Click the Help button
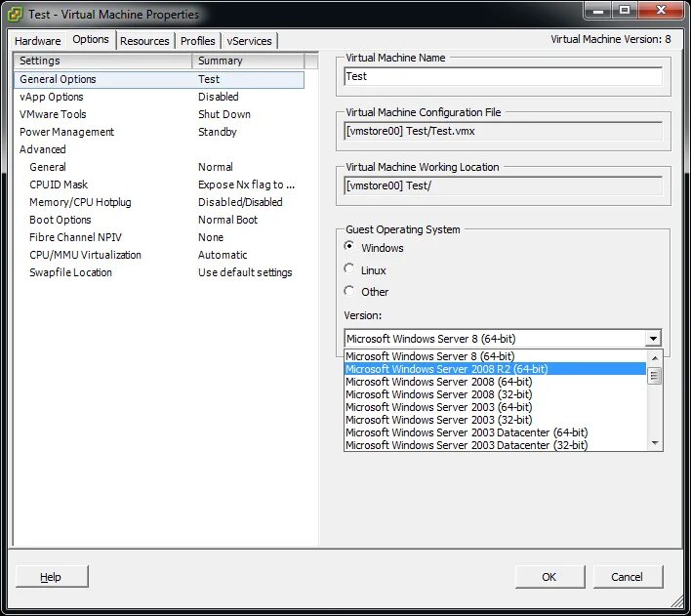691x616 pixels. tap(52, 577)
